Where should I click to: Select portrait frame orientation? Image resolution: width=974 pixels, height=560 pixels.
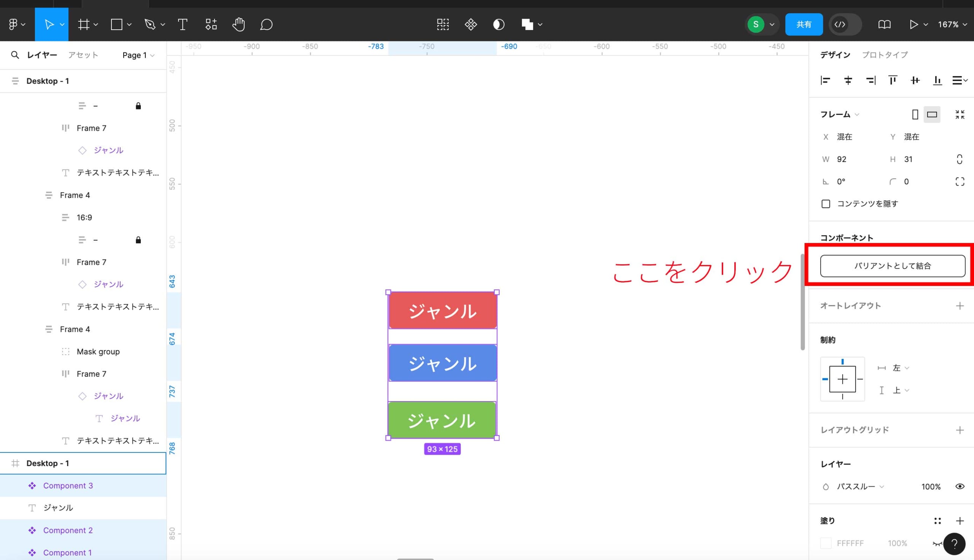915,114
